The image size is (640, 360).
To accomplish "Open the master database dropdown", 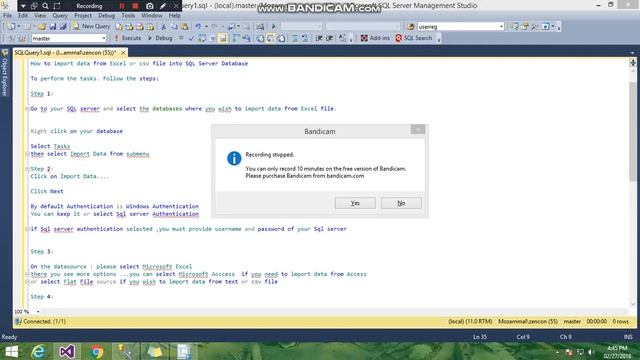I will point(104,38).
